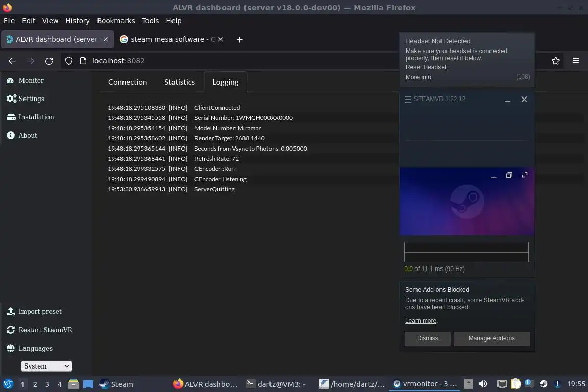588x392 pixels.
Task: Switch to the dartz@VM3 terminal task
Action: point(277,384)
